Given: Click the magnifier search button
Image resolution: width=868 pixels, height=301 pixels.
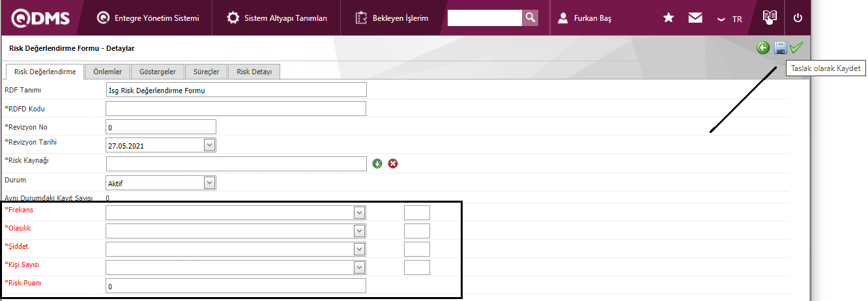Looking at the screenshot, I should (x=530, y=18).
